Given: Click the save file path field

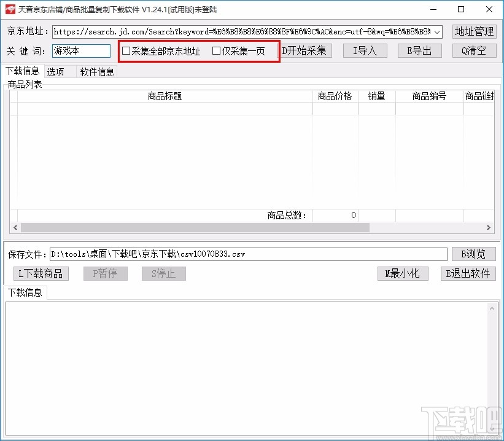Looking at the screenshot, I should pos(246,254).
